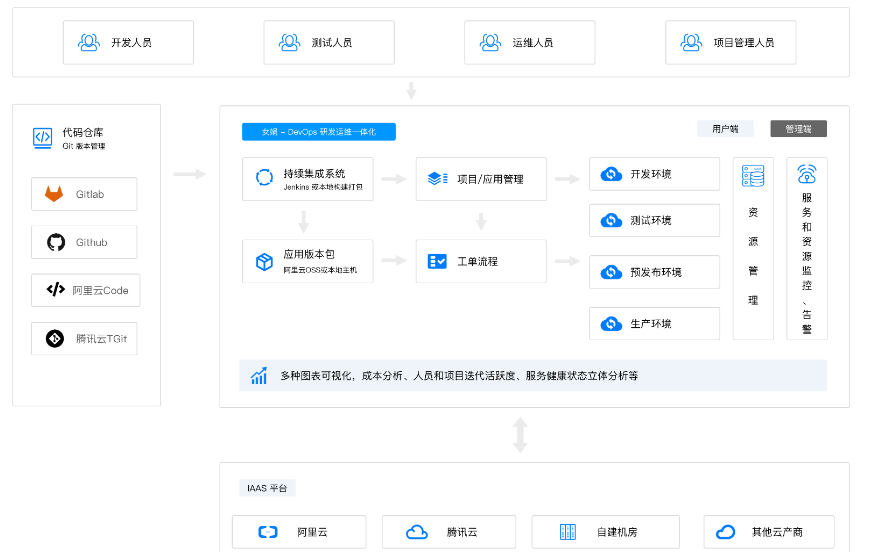Click the 阿里云Code code-bracket icon
This screenshot has height=552, width=869.
[55, 290]
